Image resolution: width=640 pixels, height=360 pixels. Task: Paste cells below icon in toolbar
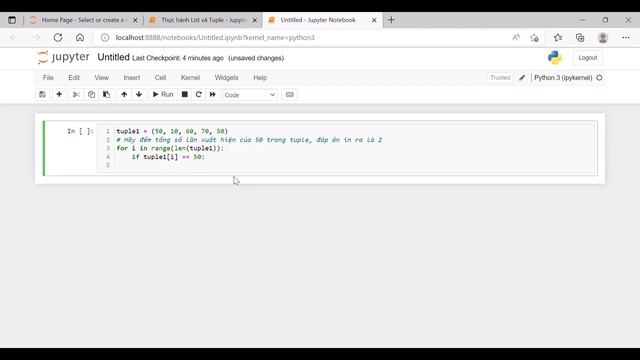[x=107, y=94]
